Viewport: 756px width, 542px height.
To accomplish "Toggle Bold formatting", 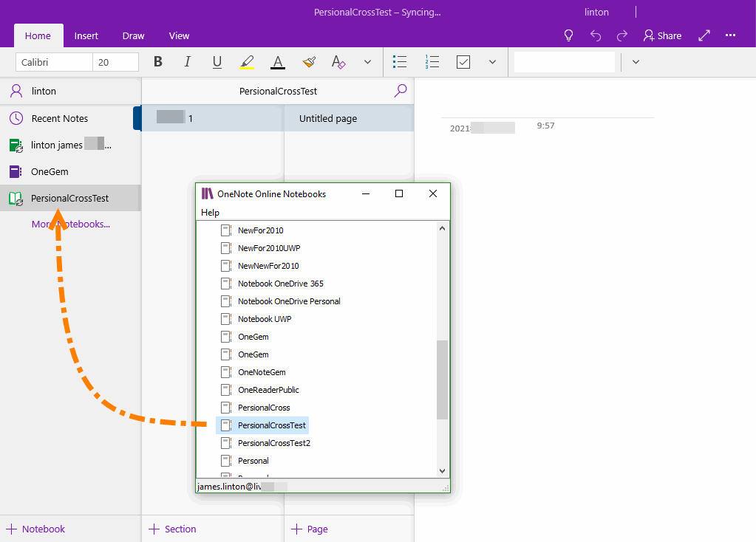I will tap(158, 62).
